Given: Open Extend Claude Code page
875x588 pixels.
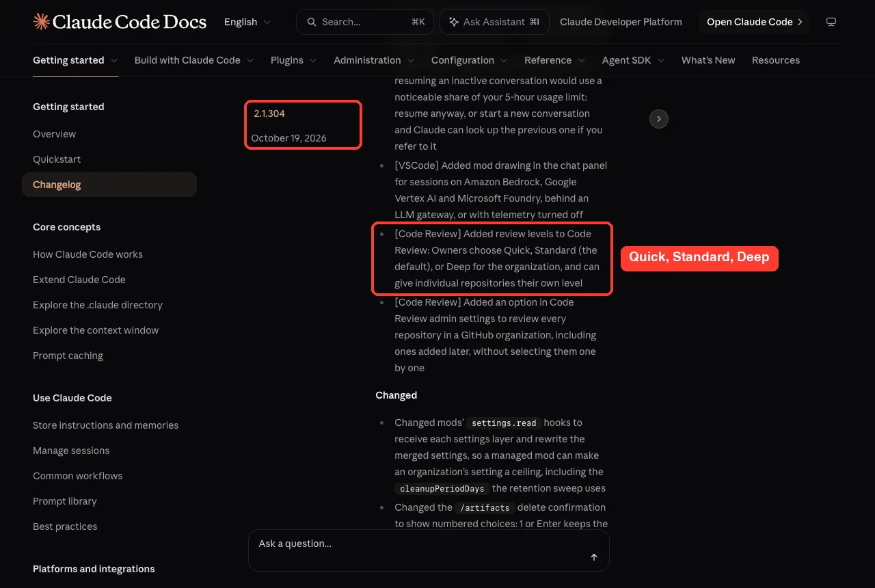Looking at the screenshot, I should [x=79, y=280].
